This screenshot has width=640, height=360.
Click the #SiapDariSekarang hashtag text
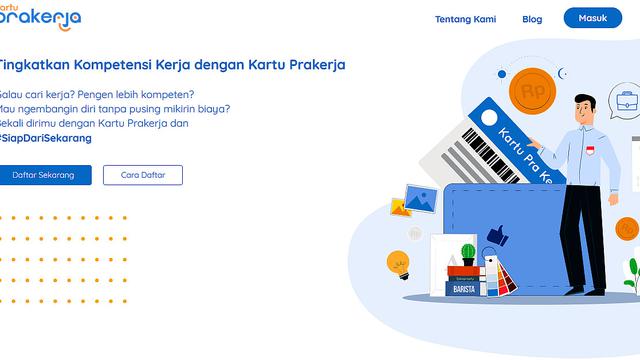pyautogui.click(x=45, y=138)
